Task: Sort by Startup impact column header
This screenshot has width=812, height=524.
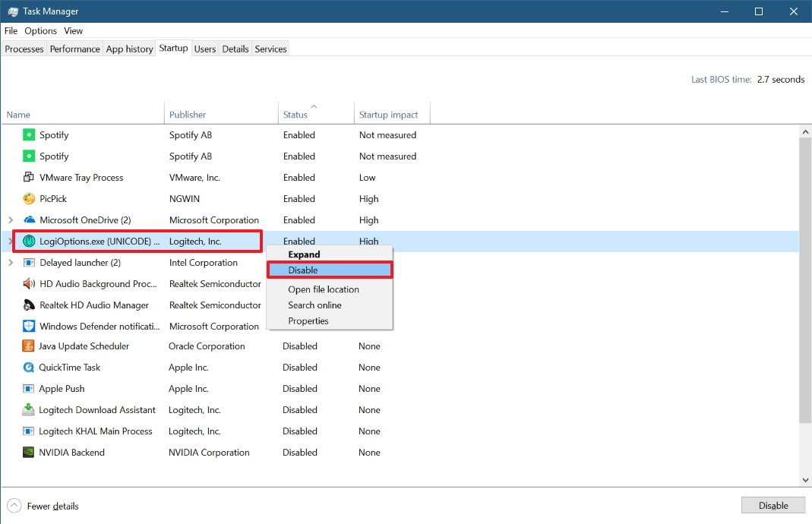Action: [389, 115]
